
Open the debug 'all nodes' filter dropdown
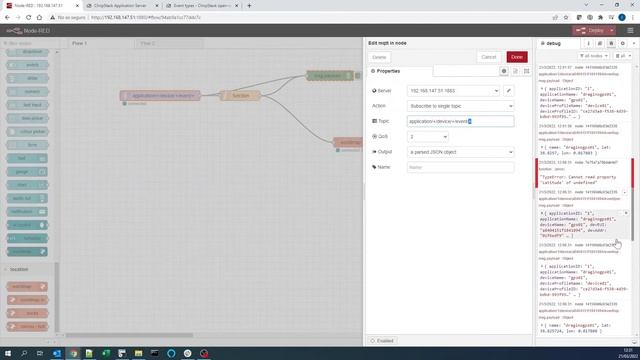(593, 56)
